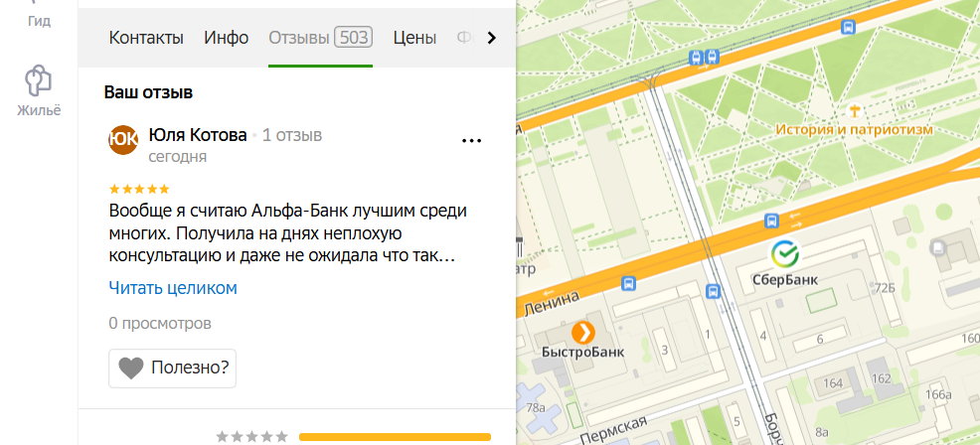Screen dimensions: 980x445
Task: Click the double tram stop icons at top
Action: tap(704, 58)
